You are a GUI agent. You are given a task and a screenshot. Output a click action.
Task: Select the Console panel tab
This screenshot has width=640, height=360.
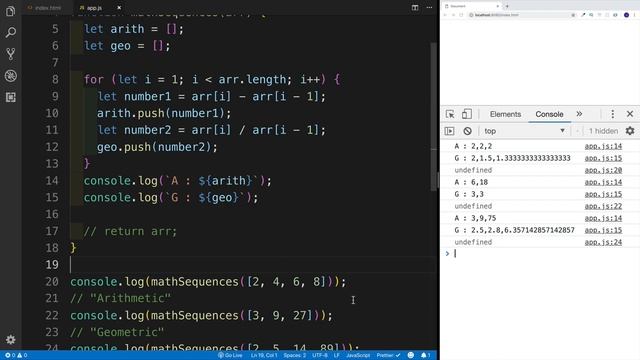[549, 114]
